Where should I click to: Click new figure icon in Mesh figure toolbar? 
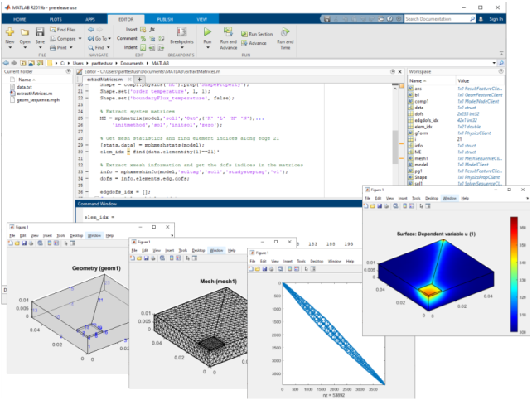tap(133, 258)
